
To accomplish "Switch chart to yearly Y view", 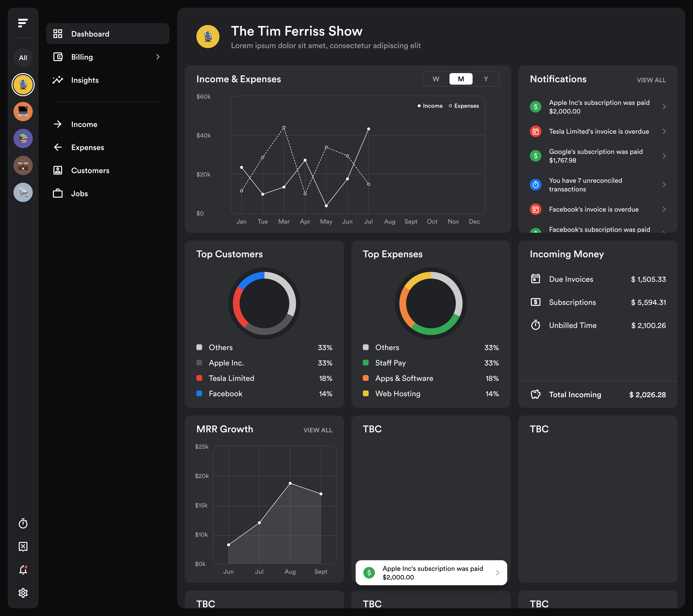I will pyautogui.click(x=486, y=79).
